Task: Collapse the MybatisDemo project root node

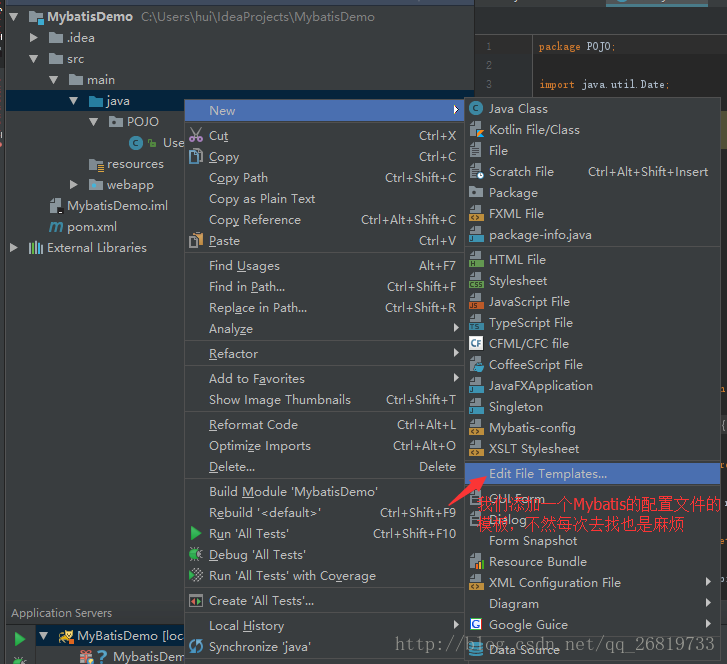Action: [x=13, y=17]
